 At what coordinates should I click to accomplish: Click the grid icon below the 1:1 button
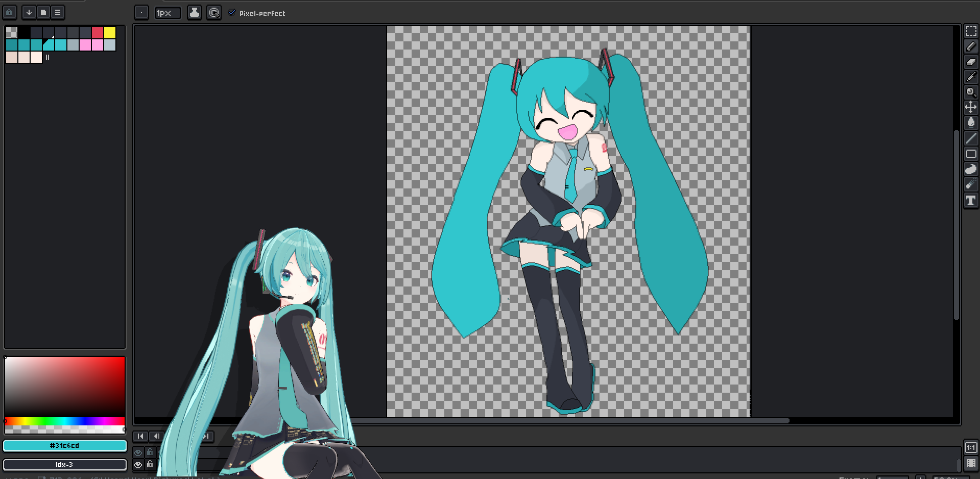click(971, 464)
